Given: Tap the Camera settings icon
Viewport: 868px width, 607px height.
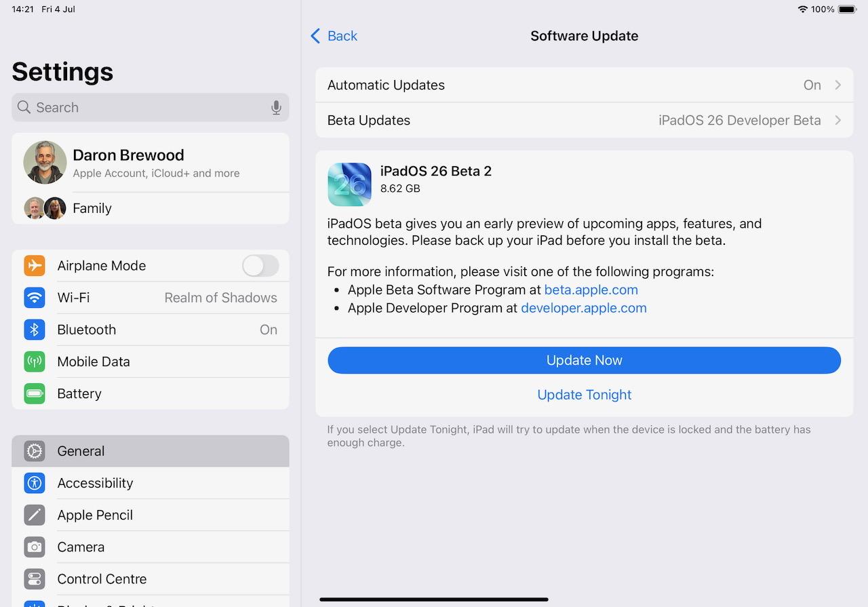Looking at the screenshot, I should (x=35, y=547).
